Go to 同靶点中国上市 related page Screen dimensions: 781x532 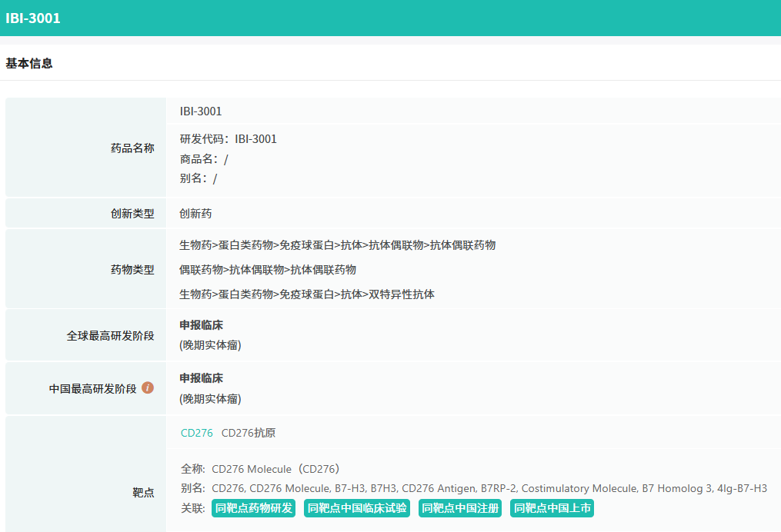click(x=552, y=508)
